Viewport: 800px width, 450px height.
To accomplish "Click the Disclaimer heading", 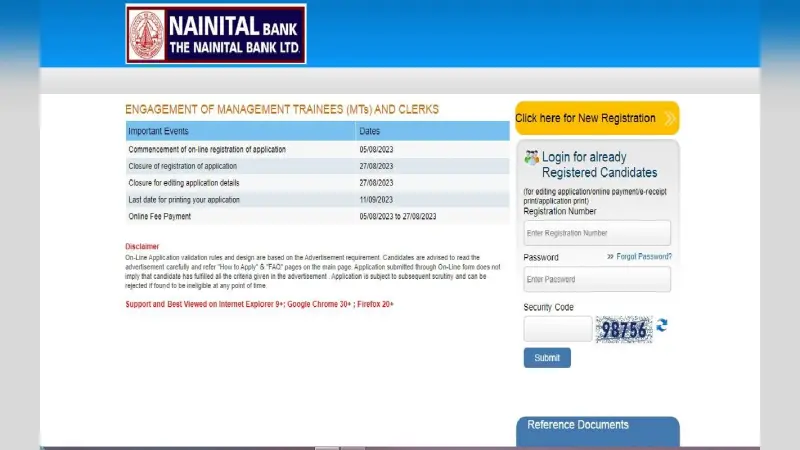I will pos(142,246).
